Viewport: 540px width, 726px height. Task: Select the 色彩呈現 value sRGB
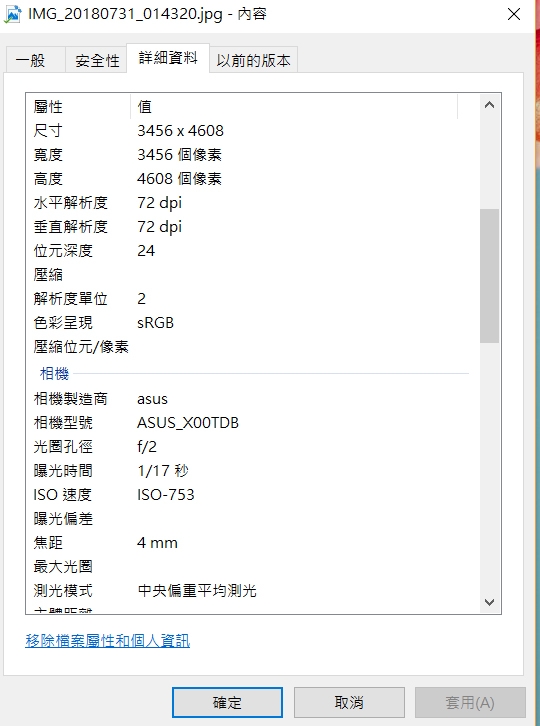[155, 323]
